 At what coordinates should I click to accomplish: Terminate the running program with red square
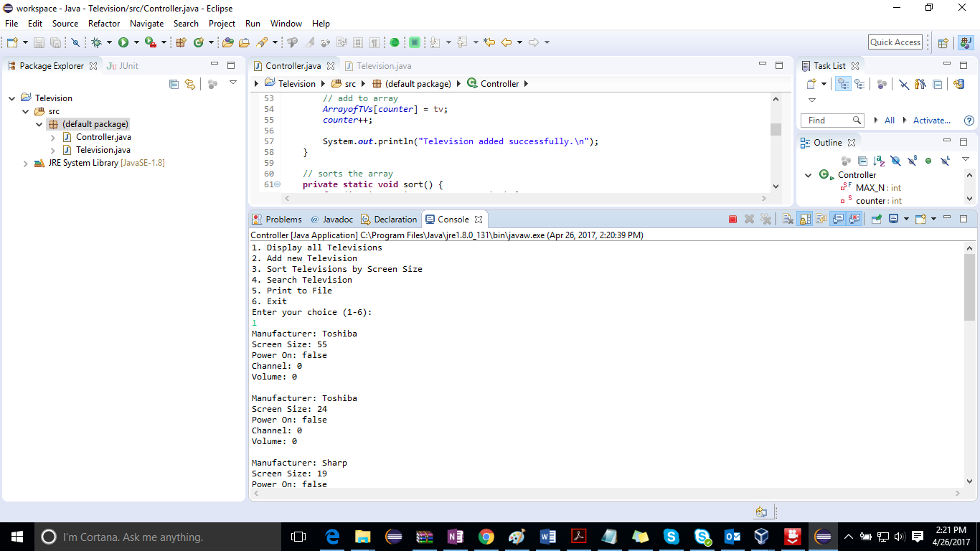pyautogui.click(x=732, y=220)
